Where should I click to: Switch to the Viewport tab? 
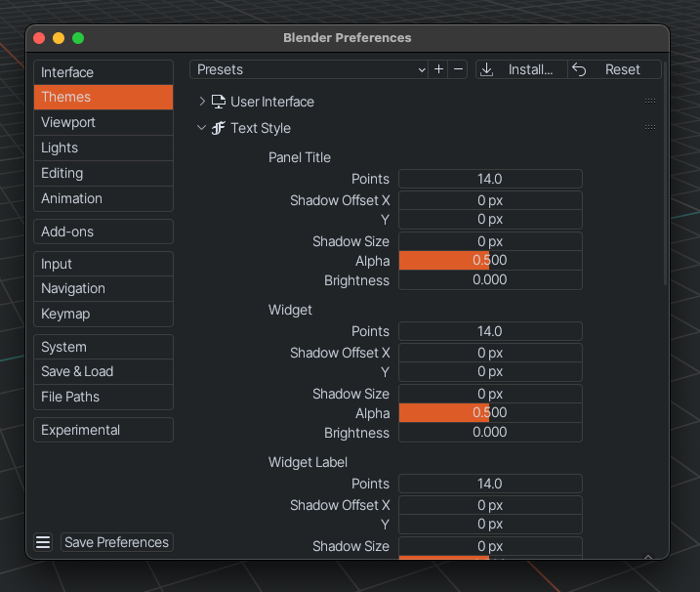coord(103,122)
